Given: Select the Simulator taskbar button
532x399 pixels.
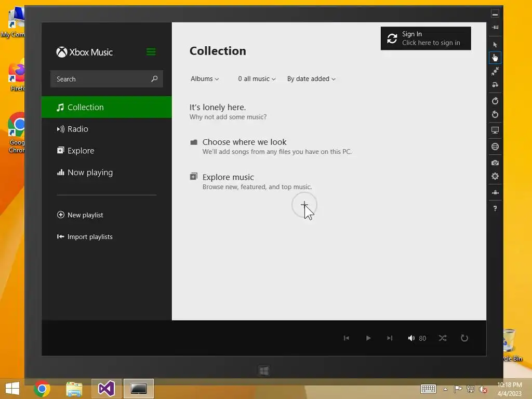Looking at the screenshot, I should (138, 389).
